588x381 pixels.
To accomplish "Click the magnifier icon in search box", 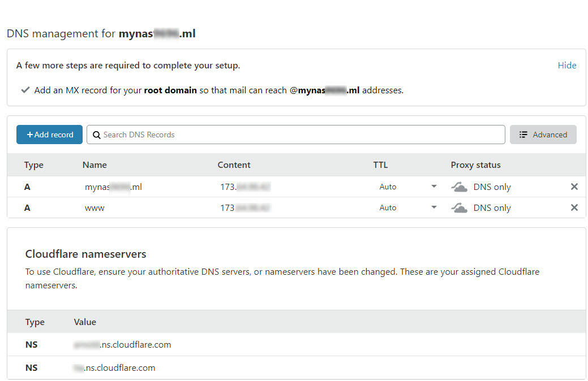I will (96, 135).
